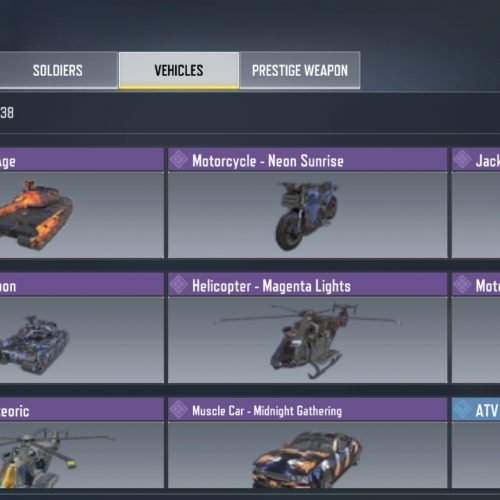
Task: Open the ATV skin card header
Action: tap(476, 410)
